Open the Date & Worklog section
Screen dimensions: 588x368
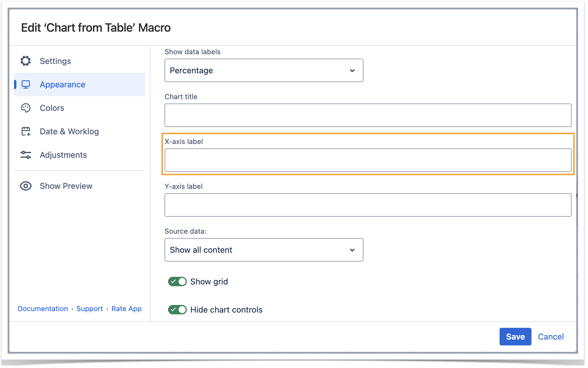[69, 131]
